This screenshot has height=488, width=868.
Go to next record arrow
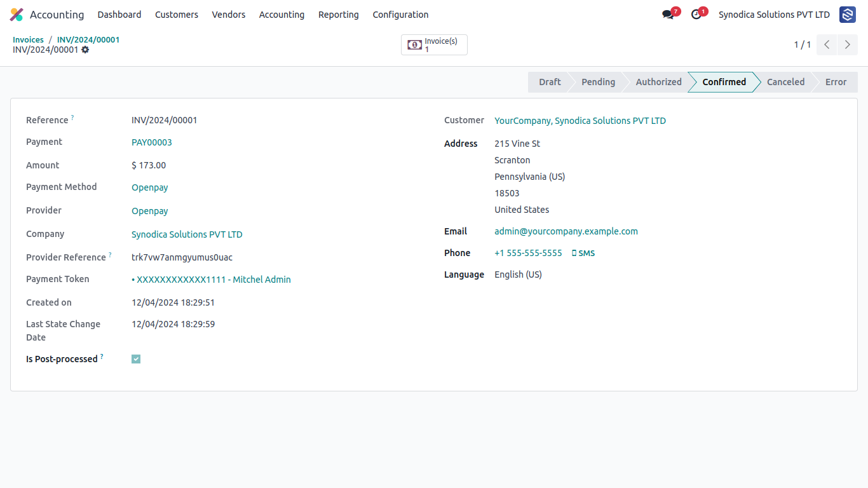click(848, 44)
